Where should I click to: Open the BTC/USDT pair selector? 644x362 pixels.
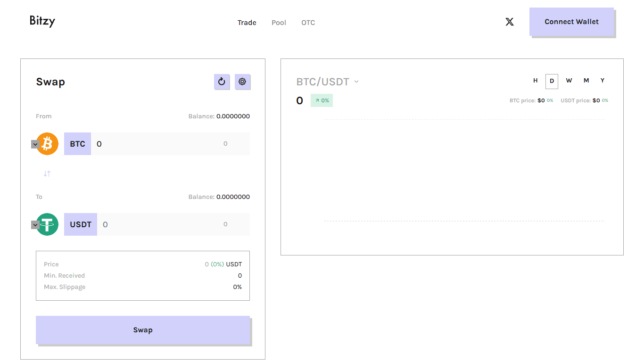point(328,82)
